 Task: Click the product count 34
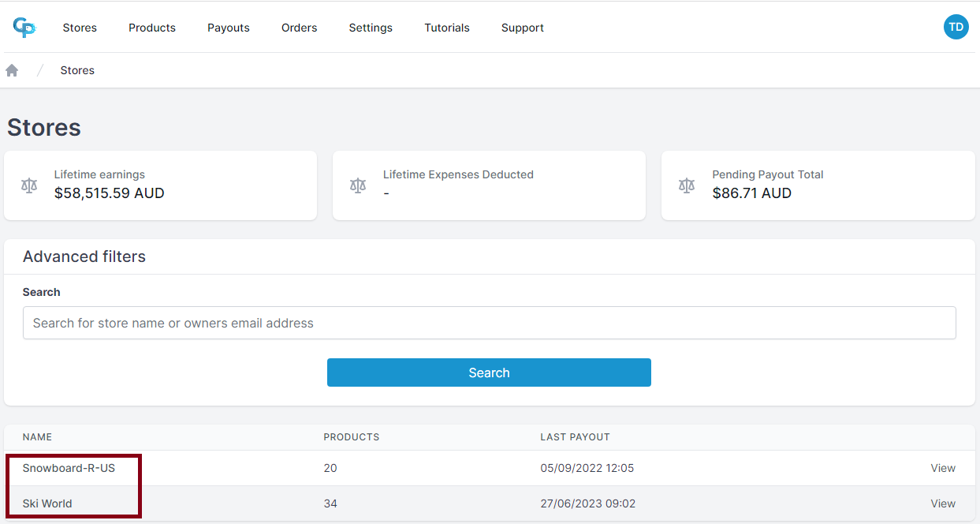[x=330, y=503]
